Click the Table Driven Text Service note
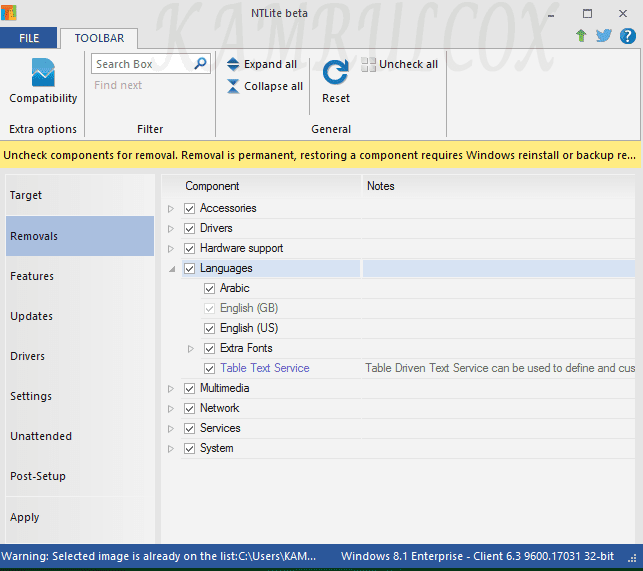 point(500,368)
